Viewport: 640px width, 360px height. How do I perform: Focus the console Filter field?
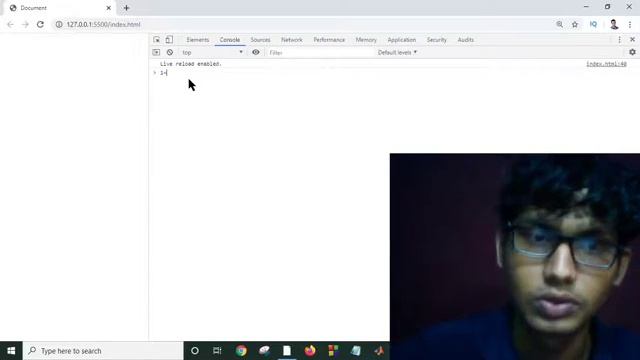tap(320, 53)
